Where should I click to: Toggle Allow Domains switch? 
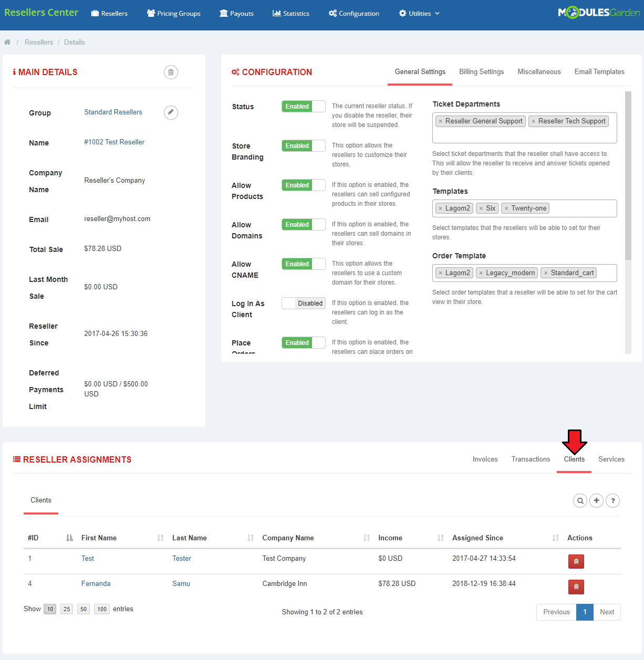tap(304, 225)
